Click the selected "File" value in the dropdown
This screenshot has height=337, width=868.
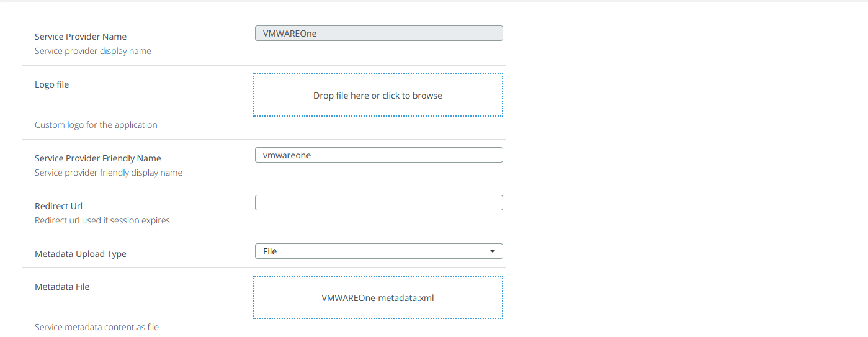click(x=270, y=251)
